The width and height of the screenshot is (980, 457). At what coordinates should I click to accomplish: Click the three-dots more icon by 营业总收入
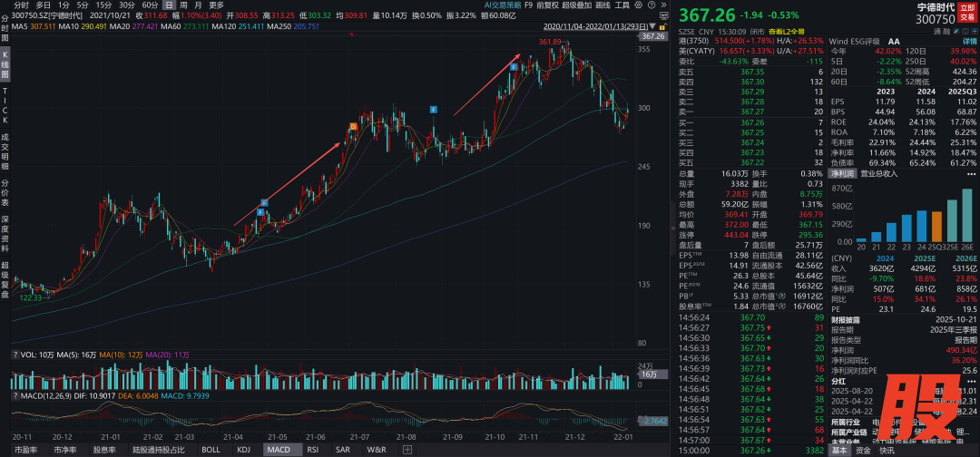coord(969,173)
